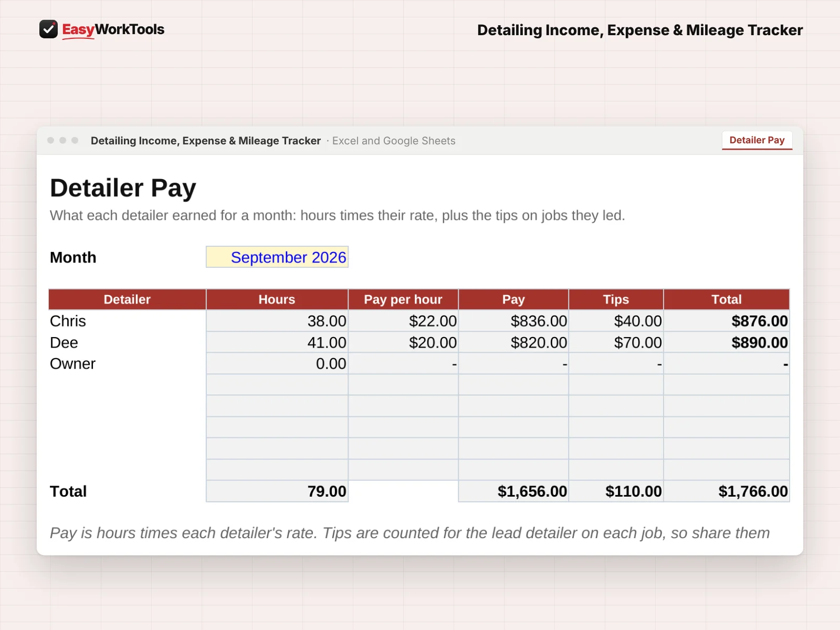Click the bottom Total row label

(68, 491)
